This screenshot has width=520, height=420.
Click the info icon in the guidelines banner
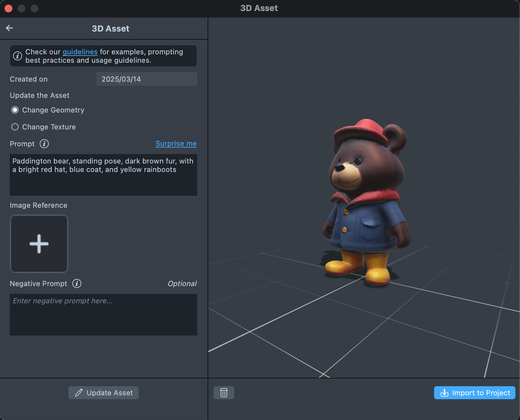pos(18,56)
